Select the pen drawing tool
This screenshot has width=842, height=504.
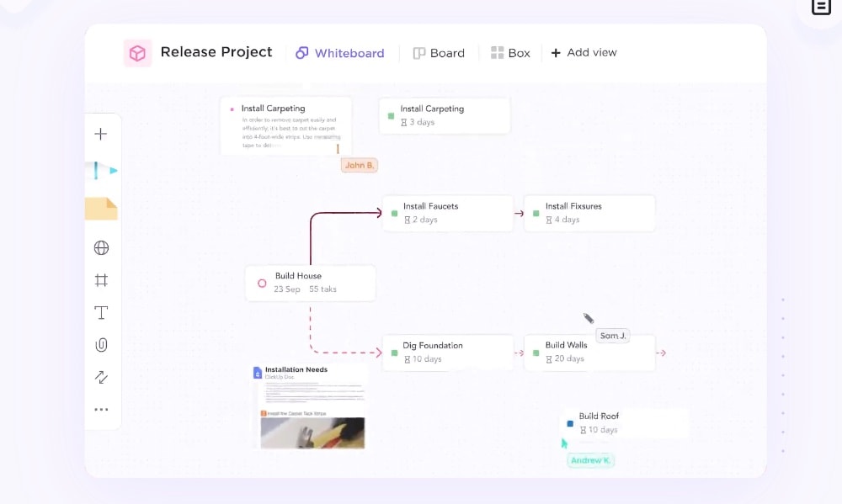[x=99, y=171]
